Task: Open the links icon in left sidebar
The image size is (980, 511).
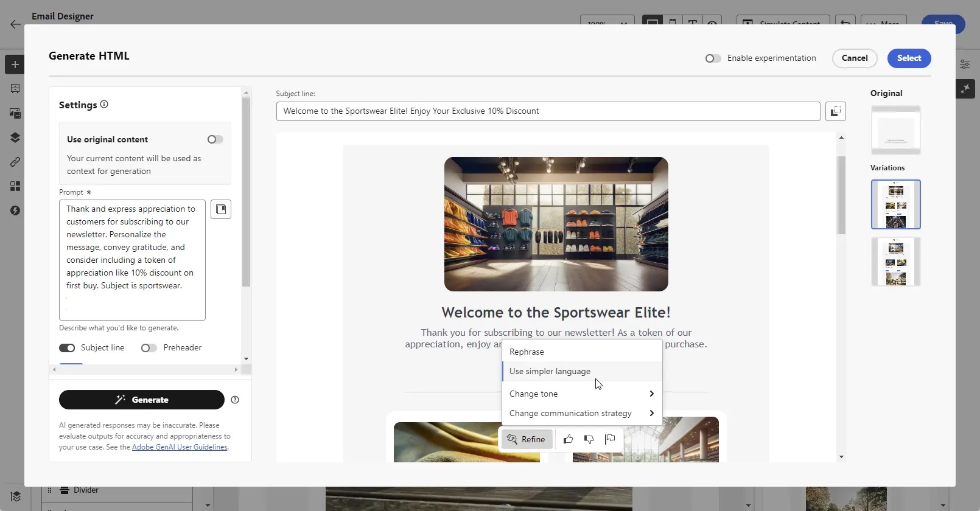Action: 15,162
